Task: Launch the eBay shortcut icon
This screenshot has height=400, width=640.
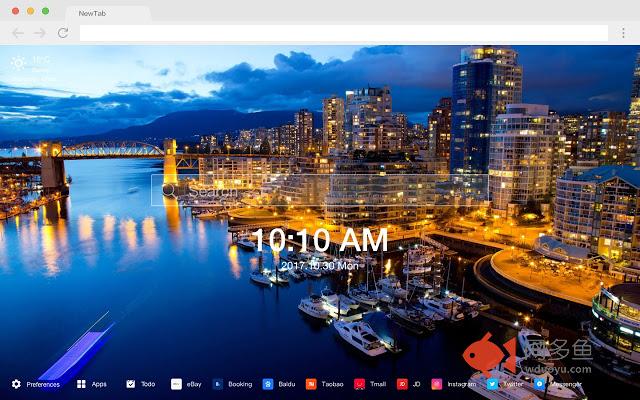Action: (176, 384)
